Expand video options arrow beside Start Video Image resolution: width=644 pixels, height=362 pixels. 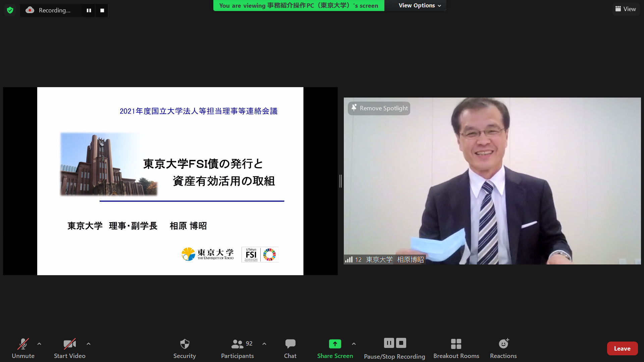(x=89, y=344)
